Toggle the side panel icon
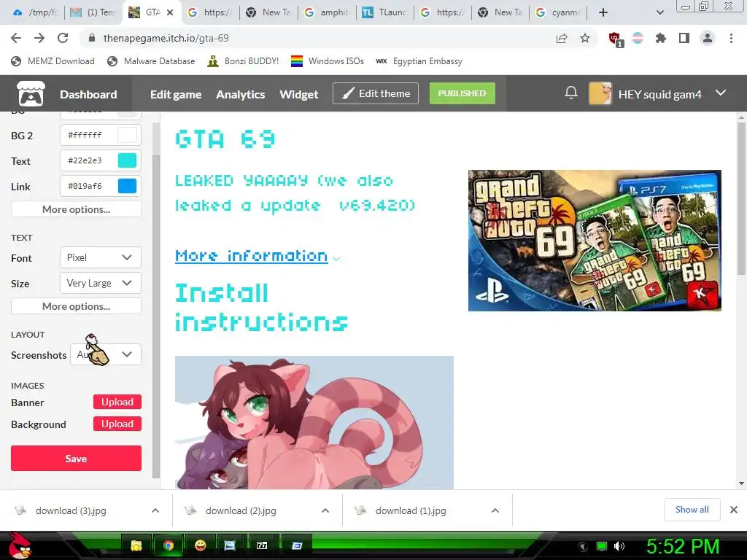The image size is (747, 560). (x=684, y=38)
